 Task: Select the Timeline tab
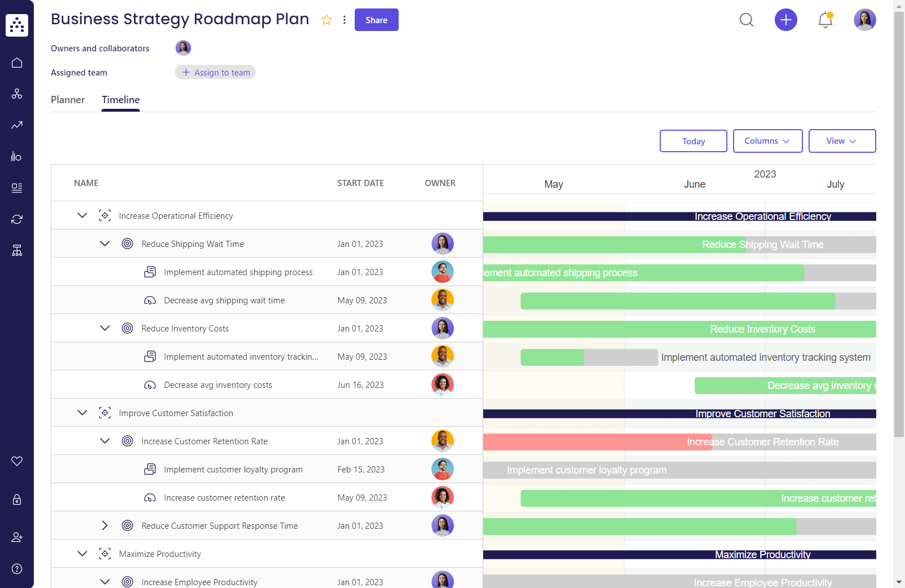tap(120, 100)
